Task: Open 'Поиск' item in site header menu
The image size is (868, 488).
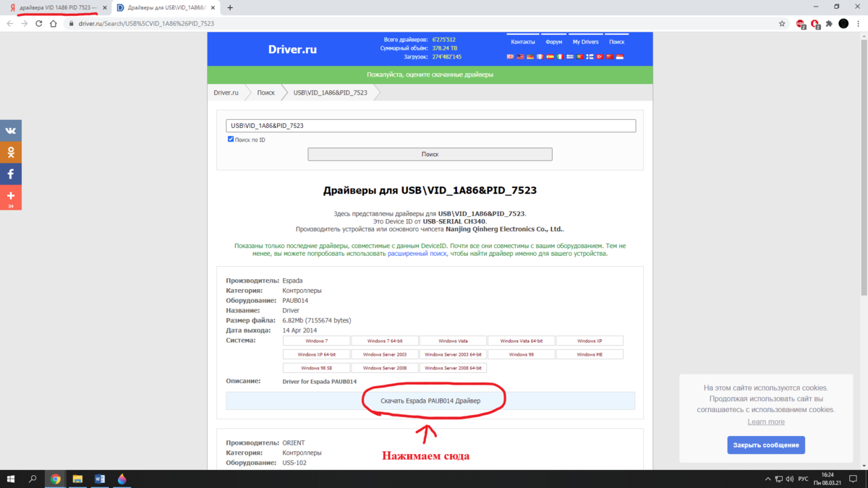Action: pyautogui.click(x=616, y=42)
